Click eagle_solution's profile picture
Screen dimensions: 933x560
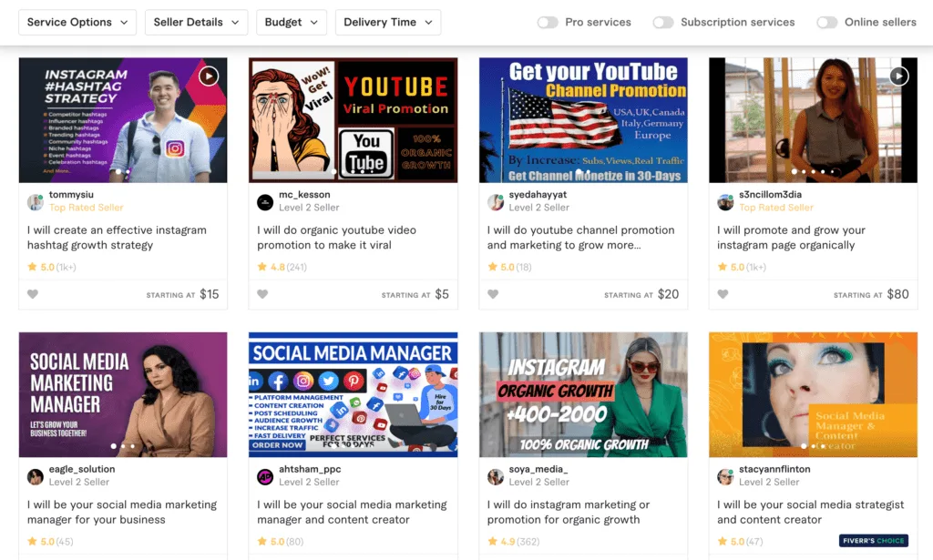36,476
